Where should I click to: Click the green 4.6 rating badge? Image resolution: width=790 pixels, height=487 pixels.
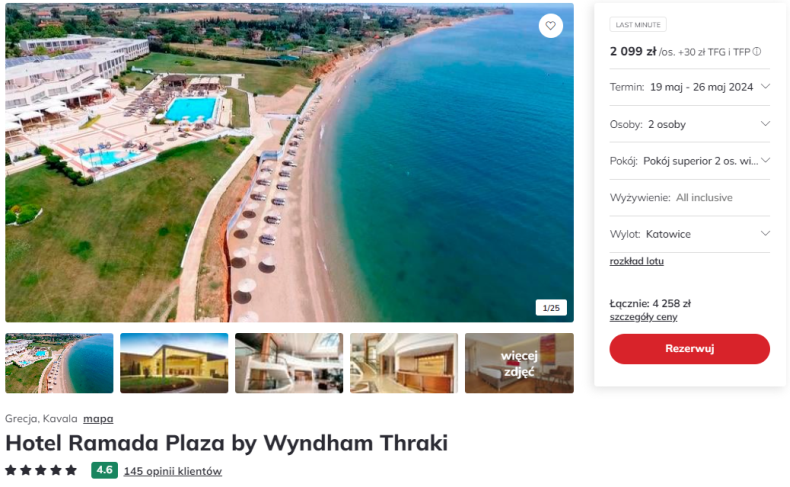point(104,470)
